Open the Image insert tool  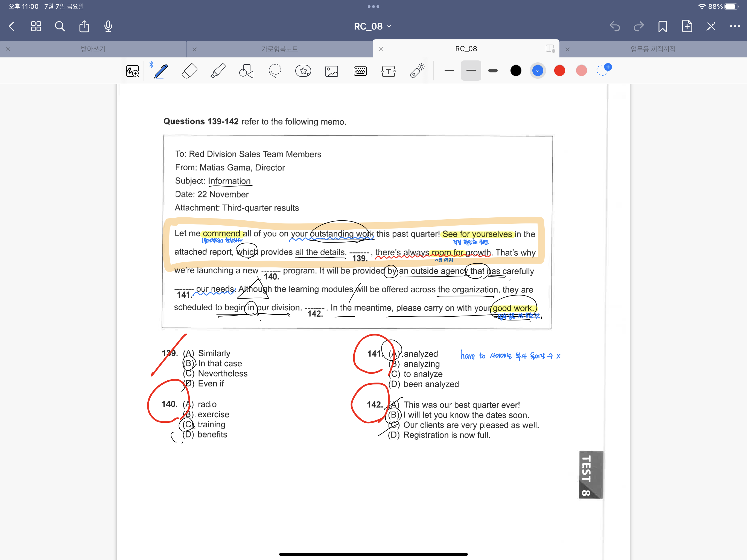tap(331, 71)
